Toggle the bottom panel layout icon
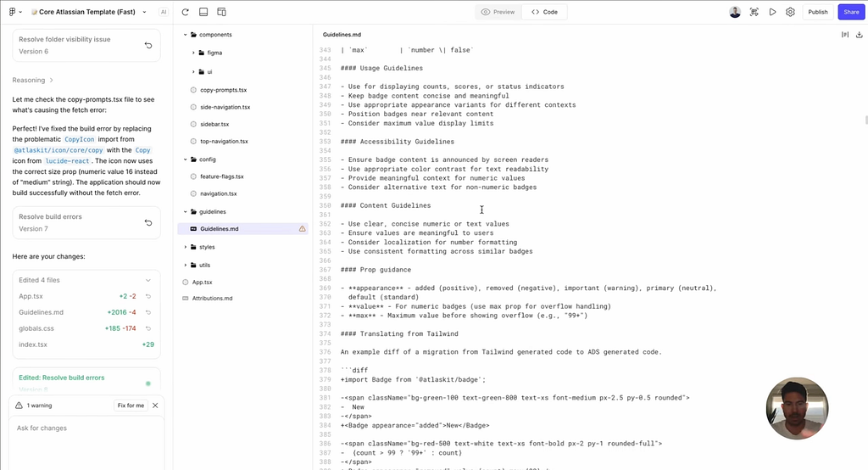 [x=203, y=12]
